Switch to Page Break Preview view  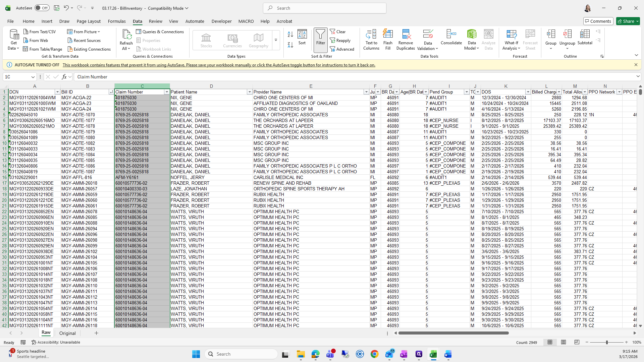[x=577, y=342]
